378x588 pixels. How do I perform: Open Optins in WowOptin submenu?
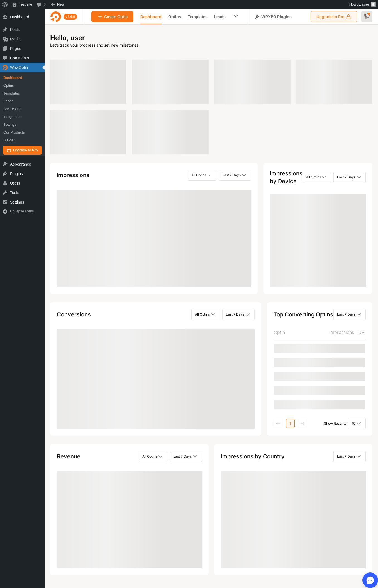(x=9, y=86)
